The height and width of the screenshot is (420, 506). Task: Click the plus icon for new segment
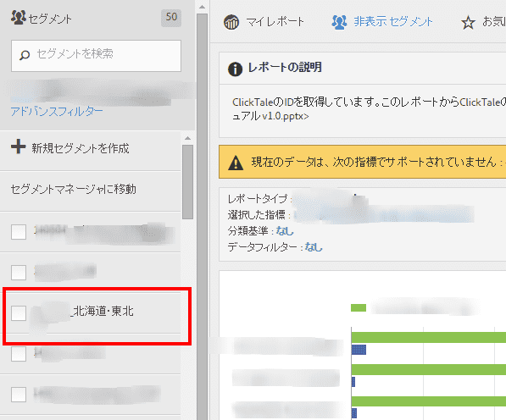tap(19, 147)
